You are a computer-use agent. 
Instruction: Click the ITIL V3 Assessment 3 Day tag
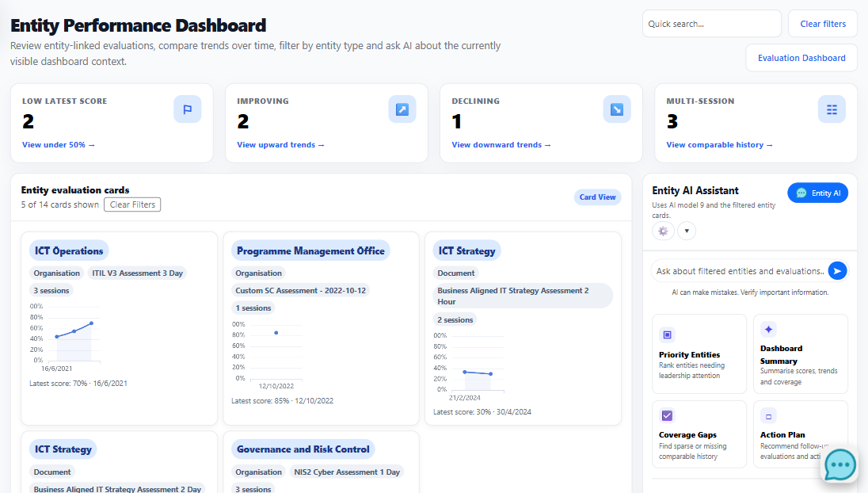[x=137, y=273]
